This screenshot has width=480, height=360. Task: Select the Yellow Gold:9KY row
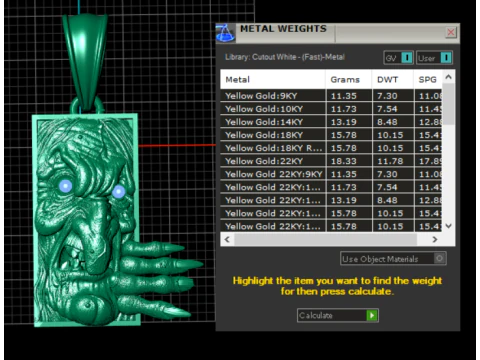click(x=331, y=96)
